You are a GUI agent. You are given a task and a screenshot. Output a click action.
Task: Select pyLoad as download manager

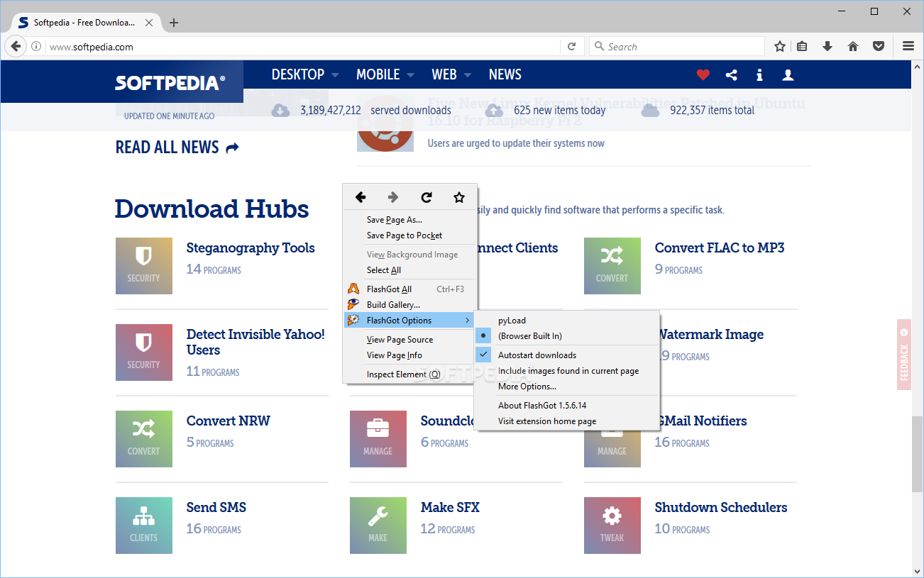coord(567,321)
